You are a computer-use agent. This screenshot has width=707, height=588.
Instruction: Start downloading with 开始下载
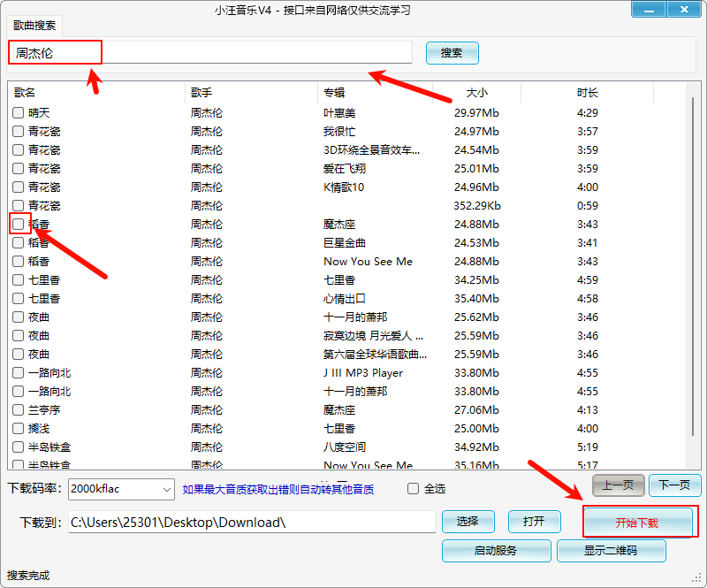(x=638, y=523)
